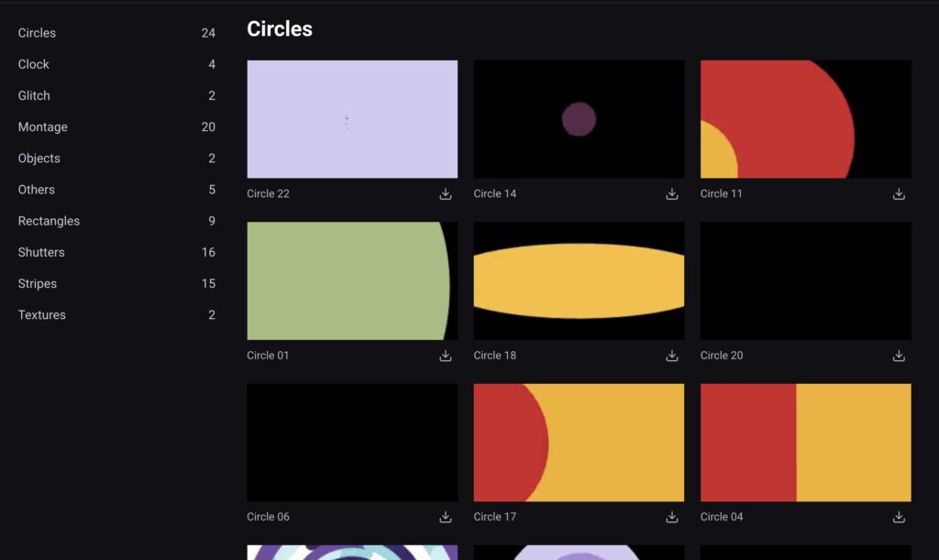
Task: Preview the red and yellow Circle 11 thumbnail
Action: (805, 119)
